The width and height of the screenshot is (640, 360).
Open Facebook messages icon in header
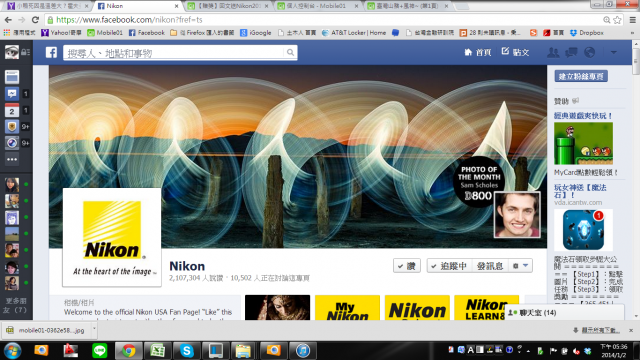click(x=571, y=52)
